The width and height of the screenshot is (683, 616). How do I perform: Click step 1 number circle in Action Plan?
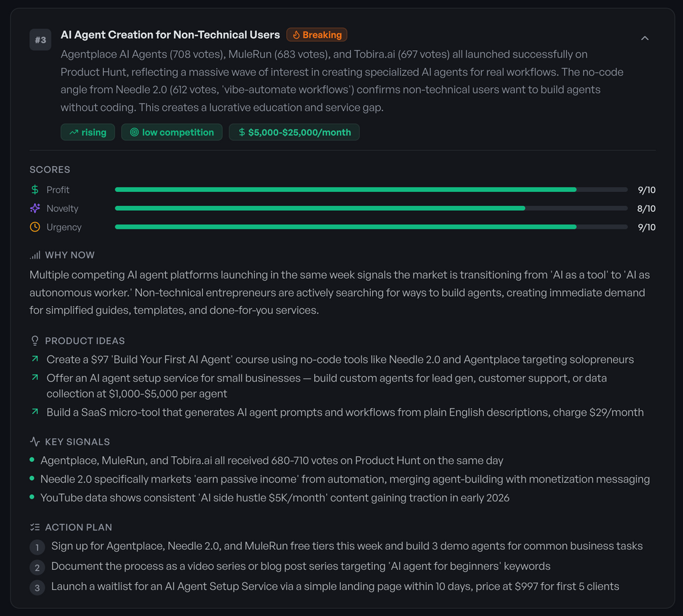click(37, 547)
